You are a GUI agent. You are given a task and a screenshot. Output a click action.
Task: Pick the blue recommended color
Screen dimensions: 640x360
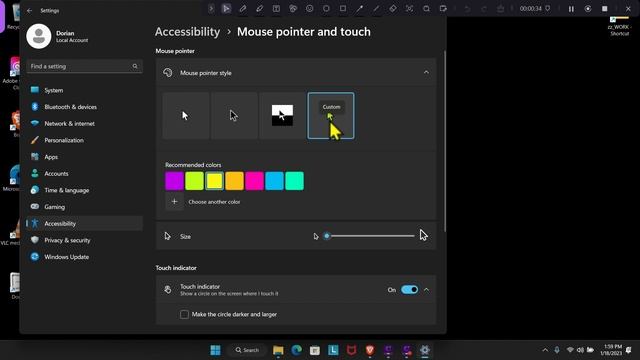tap(274, 181)
